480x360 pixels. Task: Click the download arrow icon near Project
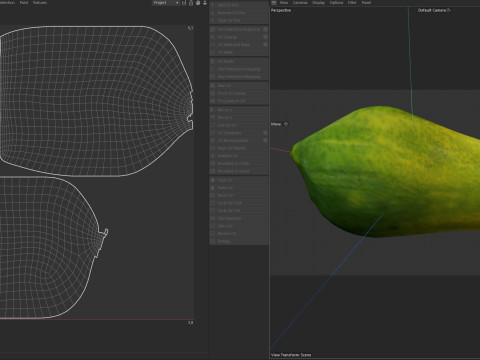coord(205,3)
